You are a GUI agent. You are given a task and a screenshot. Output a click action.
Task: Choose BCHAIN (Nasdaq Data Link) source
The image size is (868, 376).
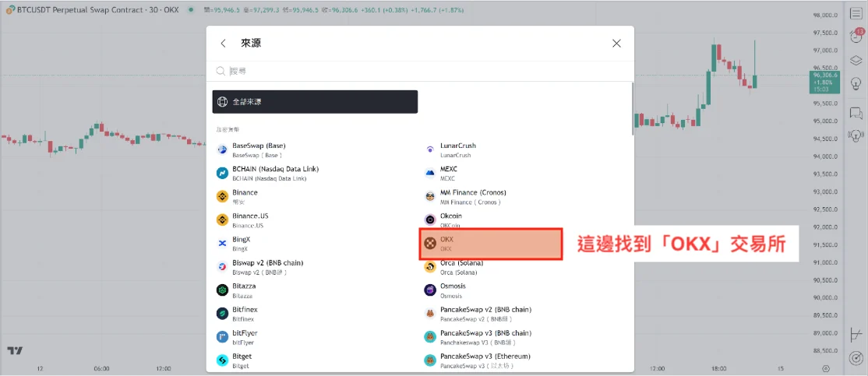click(x=315, y=173)
